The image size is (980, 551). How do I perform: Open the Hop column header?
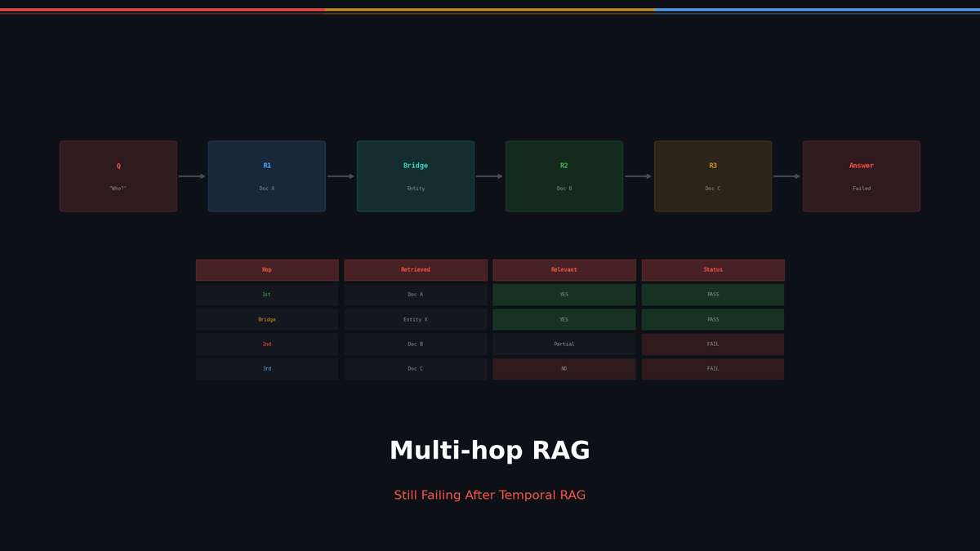pyautogui.click(x=266, y=269)
